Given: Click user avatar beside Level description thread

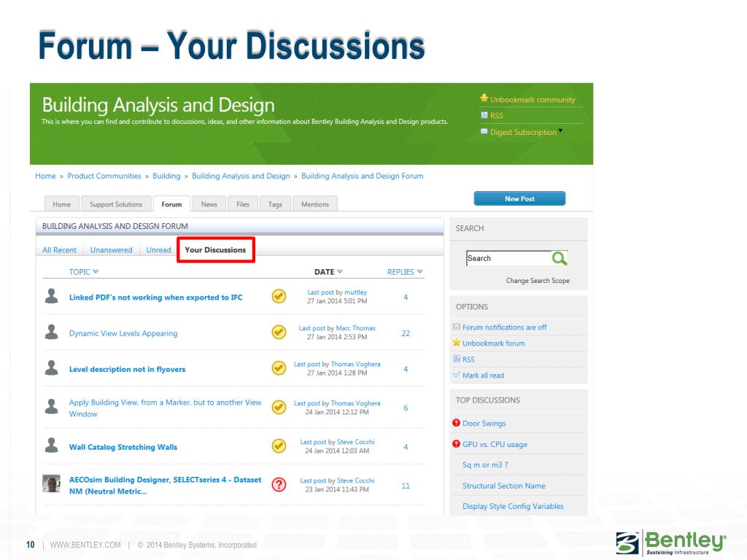Looking at the screenshot, I should click(x=52, y=367).
